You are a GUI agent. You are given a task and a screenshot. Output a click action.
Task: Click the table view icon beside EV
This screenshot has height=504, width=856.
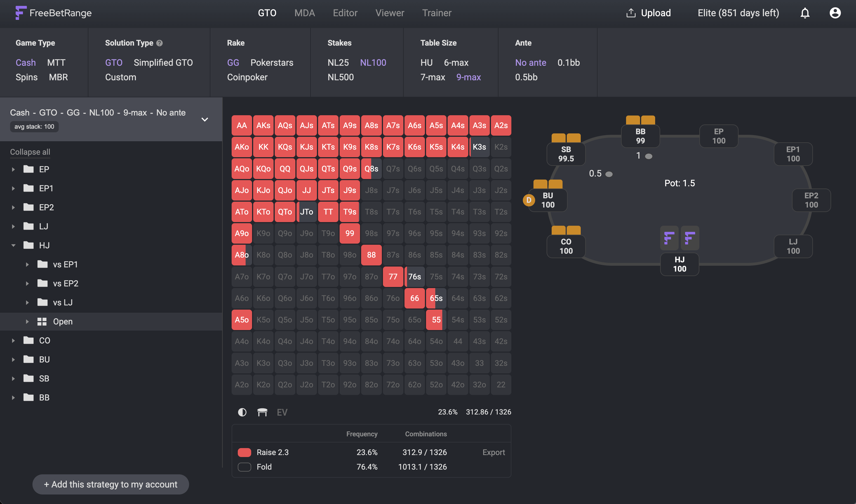[x=262, y=412]
